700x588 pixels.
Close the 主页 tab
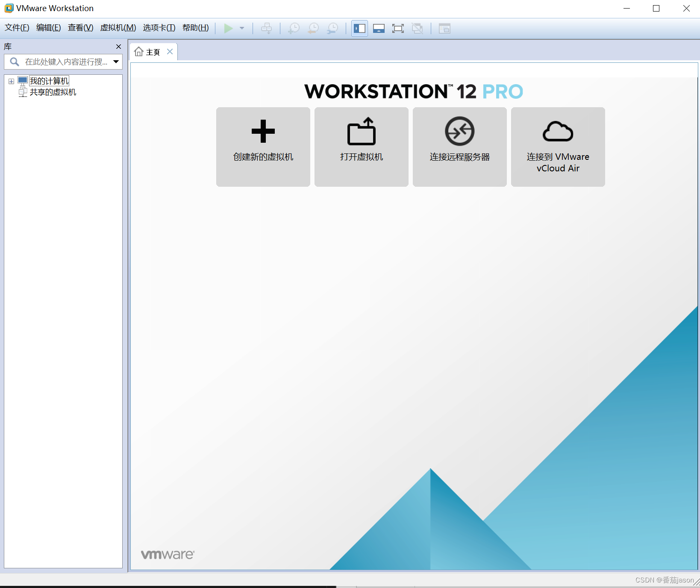170,52
